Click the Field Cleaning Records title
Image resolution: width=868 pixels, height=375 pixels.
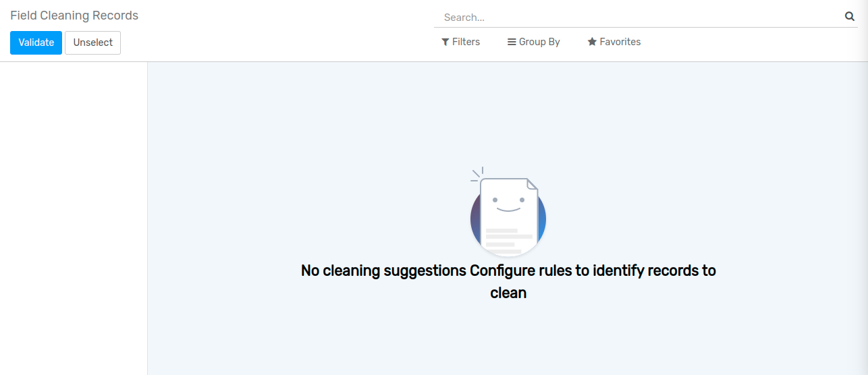tap(74, 16)
